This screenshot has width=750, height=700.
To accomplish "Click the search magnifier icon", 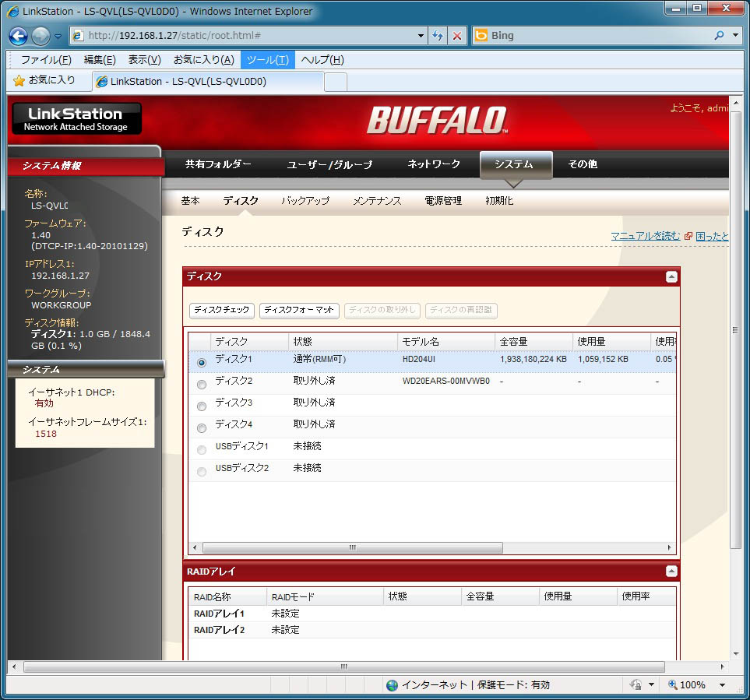I will [719, 35].
